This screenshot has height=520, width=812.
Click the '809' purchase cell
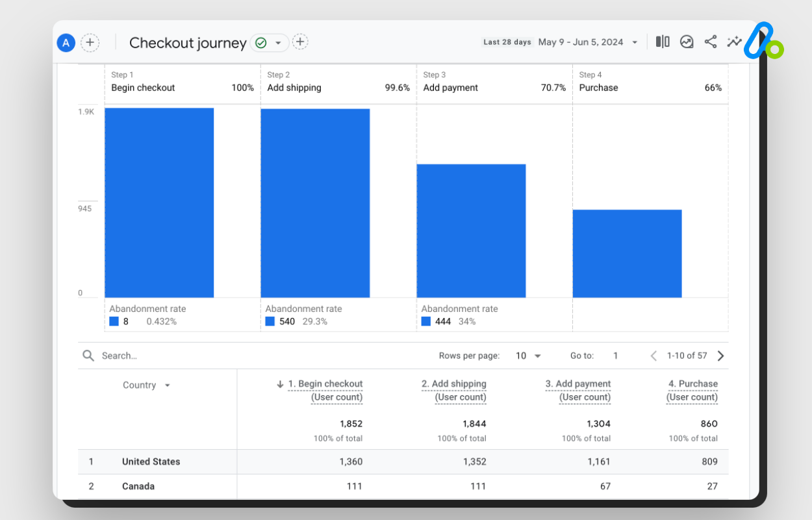coord(709,461)
